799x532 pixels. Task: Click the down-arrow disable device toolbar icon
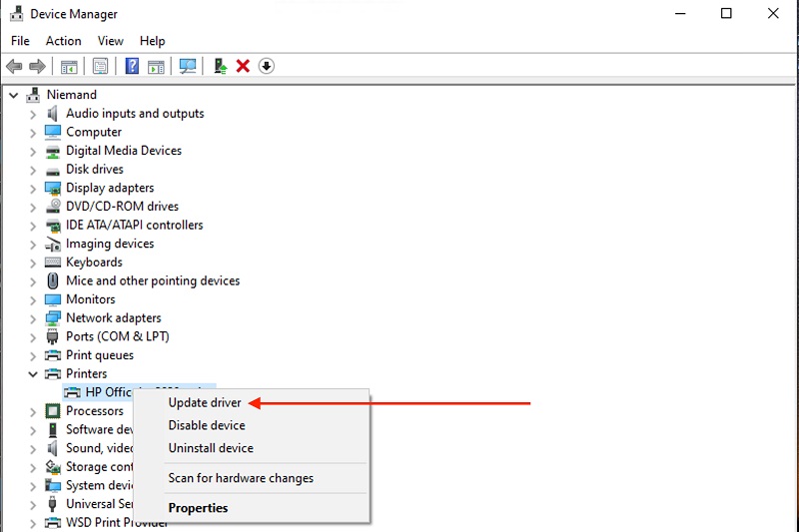pos(266,67)
